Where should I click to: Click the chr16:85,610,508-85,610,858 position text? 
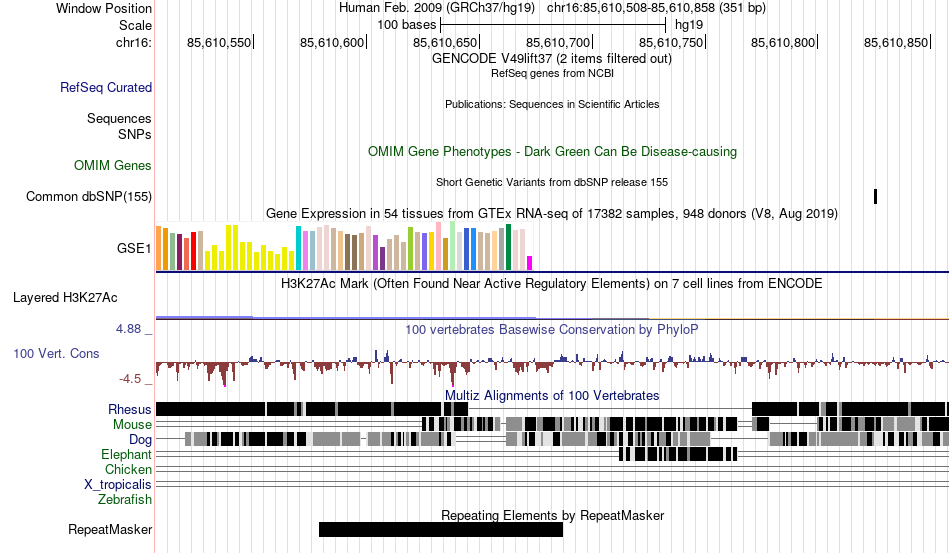(x=656, y=8)
